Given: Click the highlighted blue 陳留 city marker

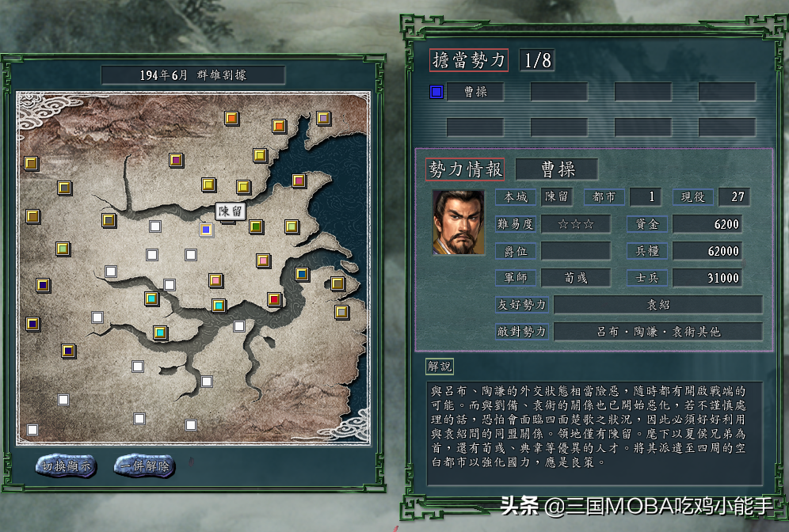Looking at the screenshot, I should [206, 230].
